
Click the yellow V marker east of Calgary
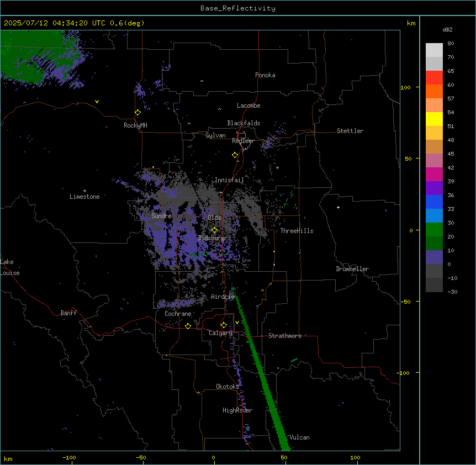point(237,323)
